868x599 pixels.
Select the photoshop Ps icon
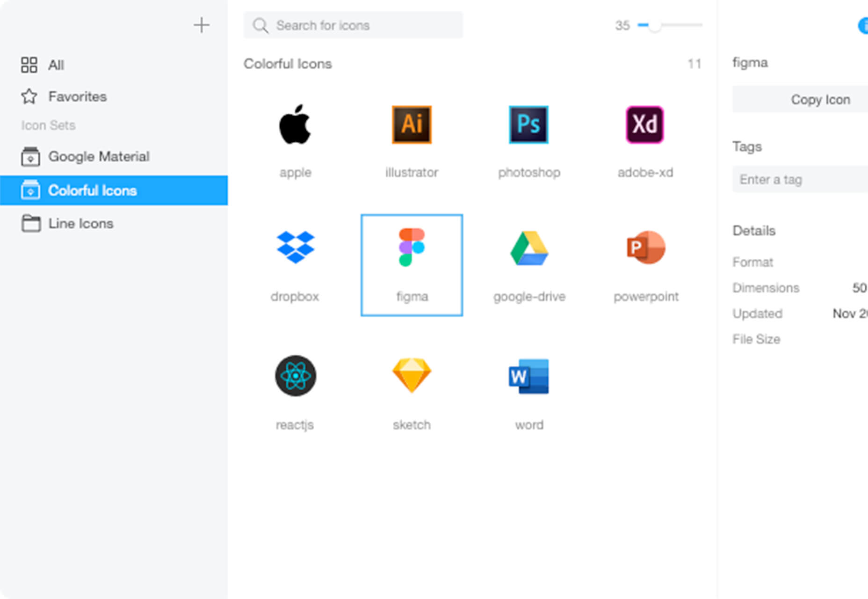528,124
